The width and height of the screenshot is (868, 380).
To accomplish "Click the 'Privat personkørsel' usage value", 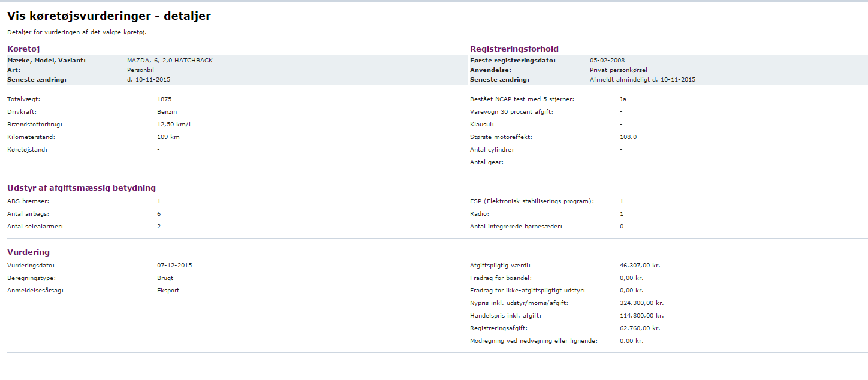I will pos(619,70).
